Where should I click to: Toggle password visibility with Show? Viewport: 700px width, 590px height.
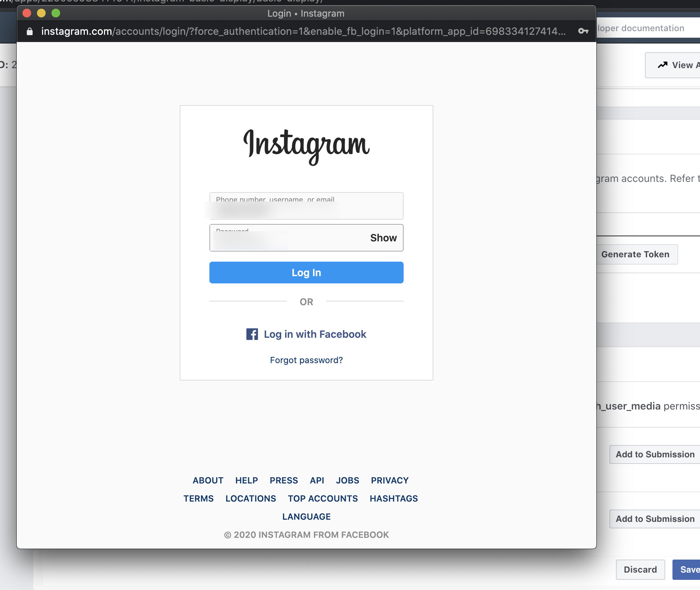tap(383, 238)
